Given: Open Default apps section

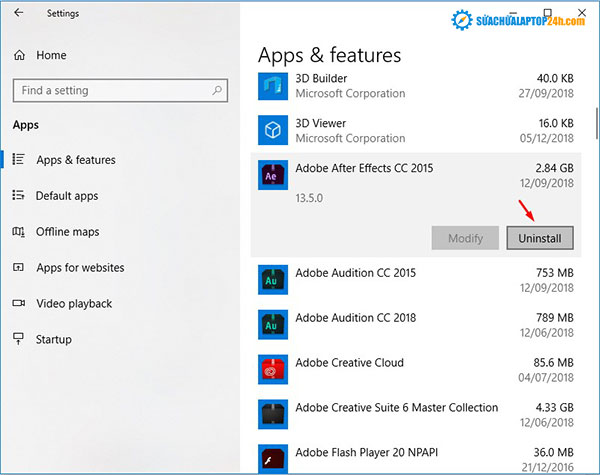Looking at the screenshot, I should [x=67, y=196].
